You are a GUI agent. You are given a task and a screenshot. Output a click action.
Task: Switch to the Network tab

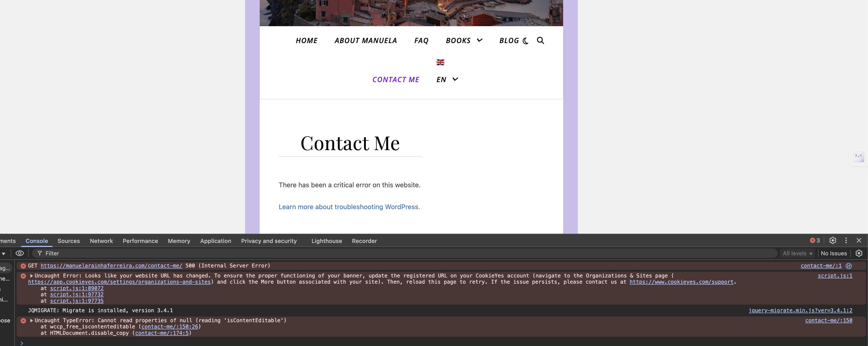[101, 241]
